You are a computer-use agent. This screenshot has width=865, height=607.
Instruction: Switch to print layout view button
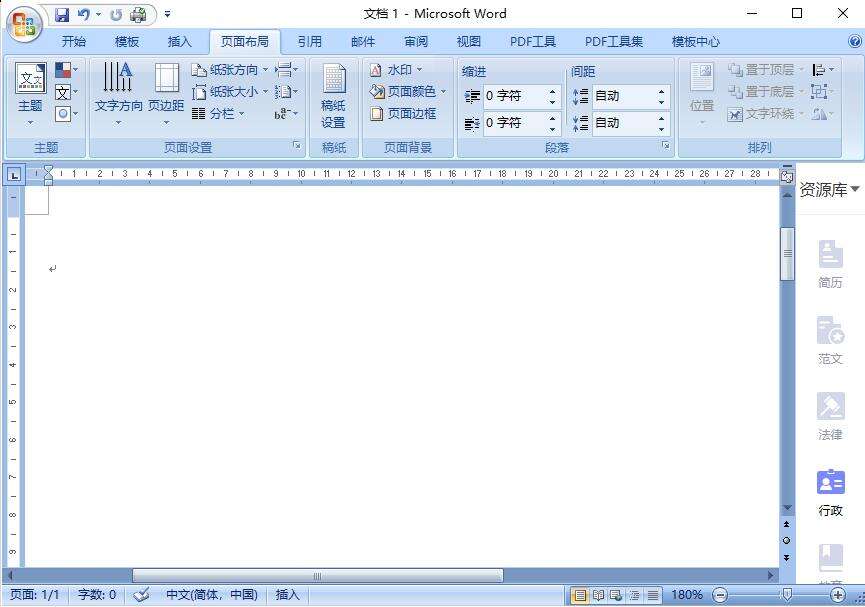pos(579,595)
